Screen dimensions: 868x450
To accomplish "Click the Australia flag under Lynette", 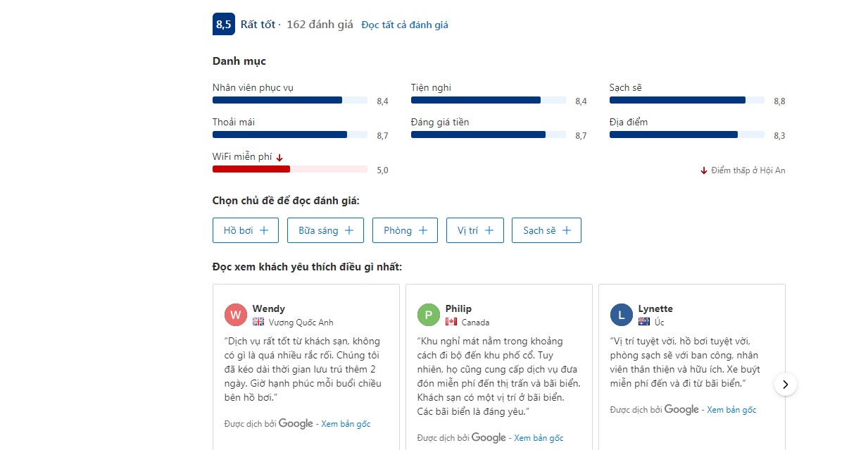I will pyautogui.click(x=644, y=322).
